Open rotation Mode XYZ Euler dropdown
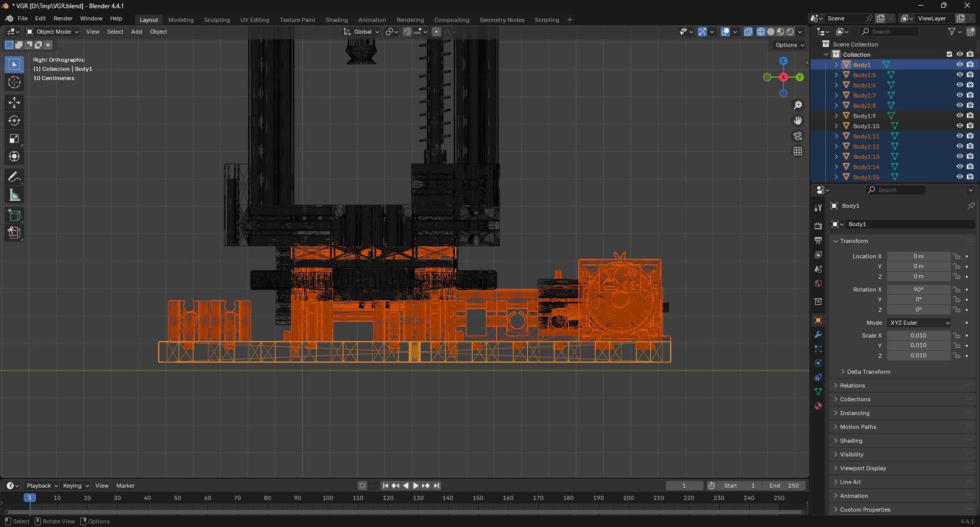 tap(919, 323)
